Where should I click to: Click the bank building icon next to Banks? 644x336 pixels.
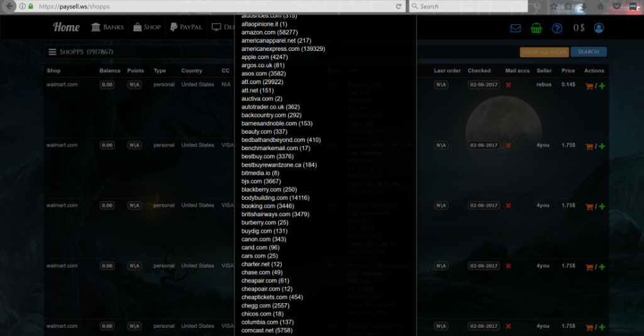(x=96, y=26)
